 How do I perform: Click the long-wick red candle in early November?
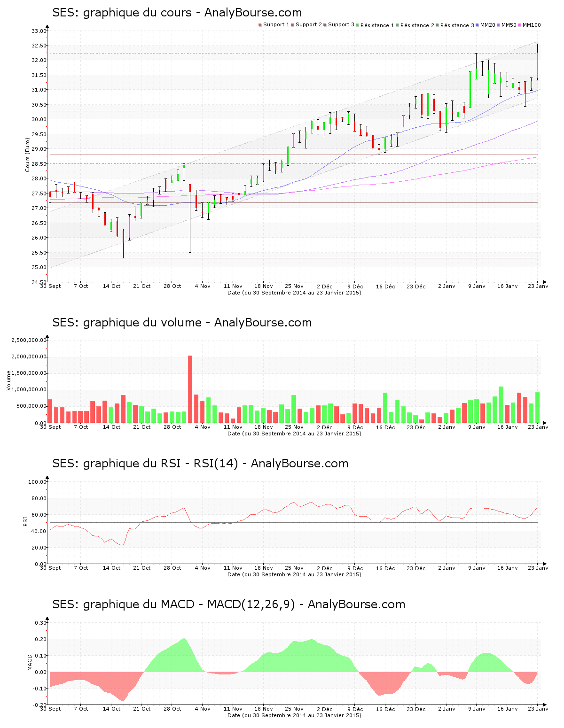(190, 218)
